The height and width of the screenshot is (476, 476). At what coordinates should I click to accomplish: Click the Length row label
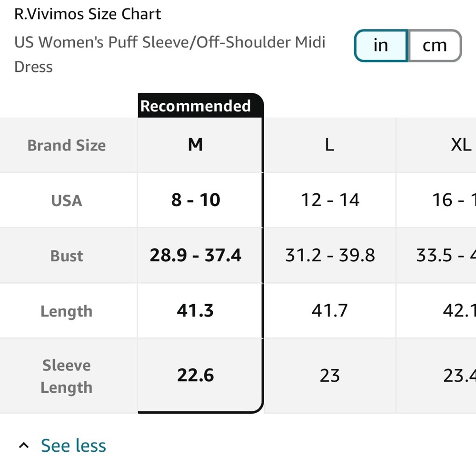coord(67,311)
